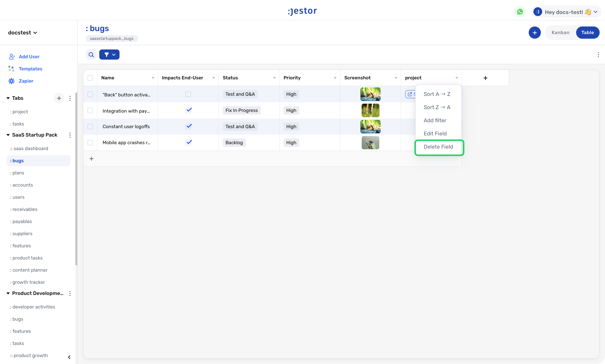Screen dimensions: 605x364
Task: Open the filter dropdown button
Action: 109,54
